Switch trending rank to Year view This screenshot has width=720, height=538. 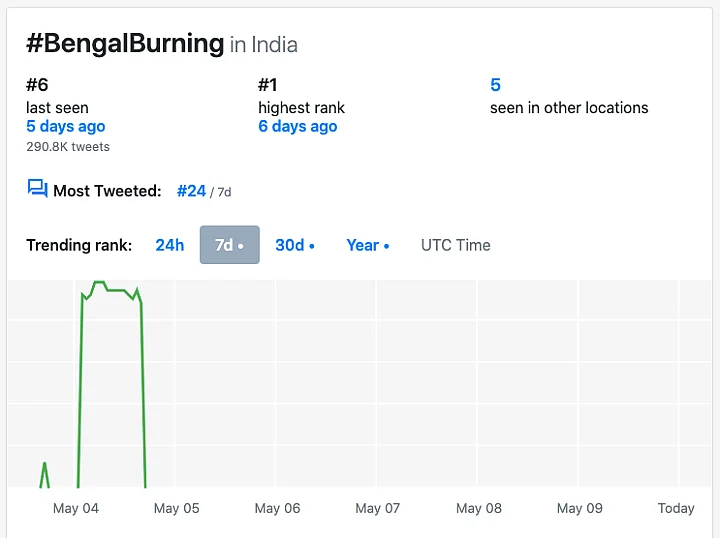pyautogui.click(x=367, y=245)
